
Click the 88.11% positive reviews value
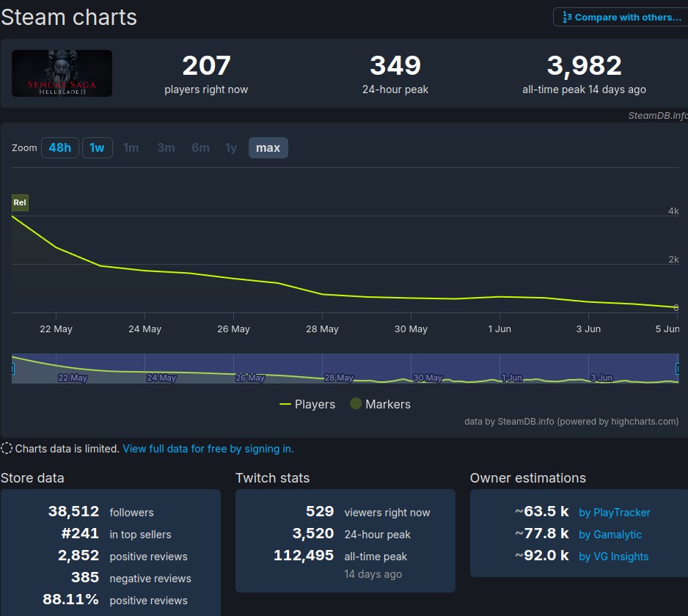[70, 599]
